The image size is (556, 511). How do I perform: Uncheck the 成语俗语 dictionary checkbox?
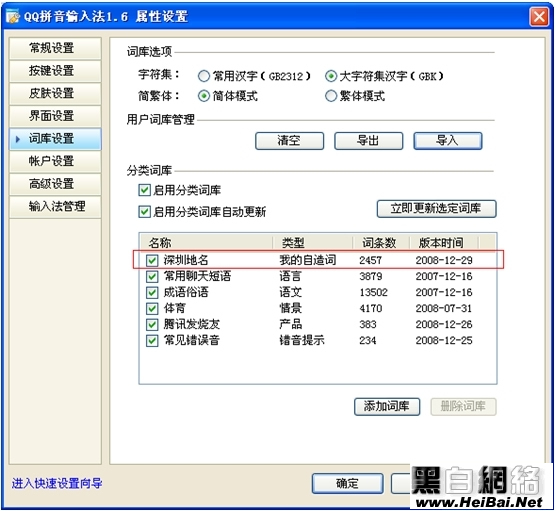point(152,293)
